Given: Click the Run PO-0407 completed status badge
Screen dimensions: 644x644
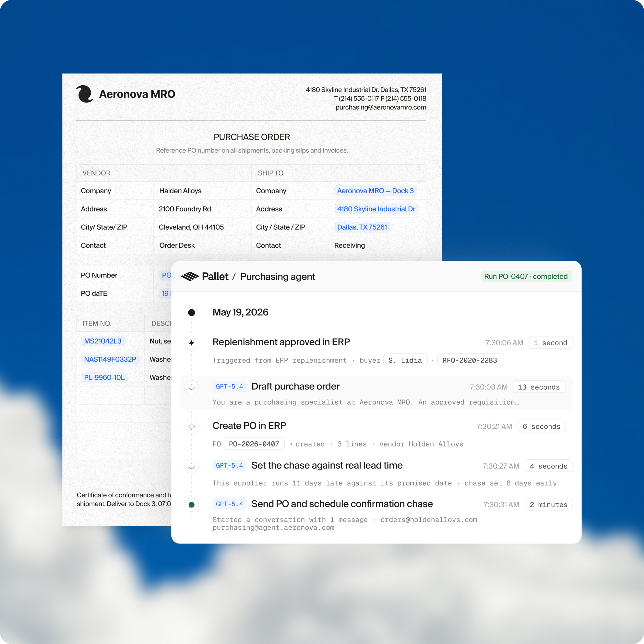Looking at the screenshot, I should coord(526,276).
